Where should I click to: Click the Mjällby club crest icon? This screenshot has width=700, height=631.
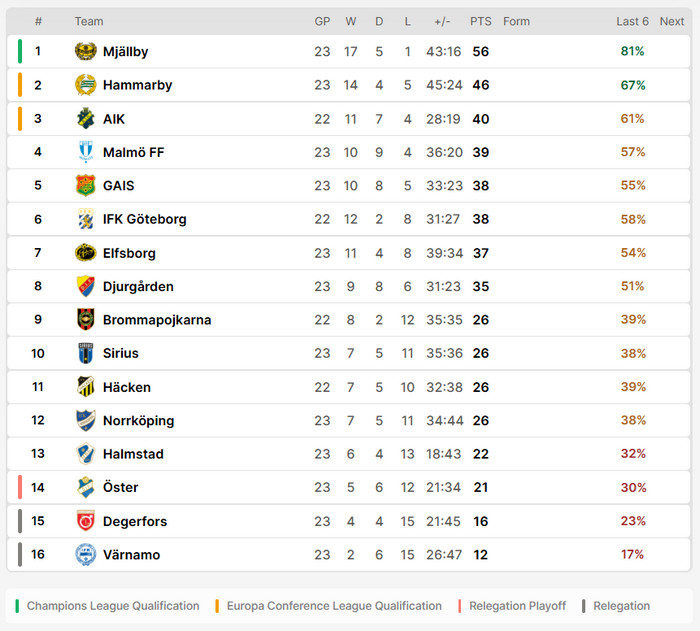(x=85, y=52)
